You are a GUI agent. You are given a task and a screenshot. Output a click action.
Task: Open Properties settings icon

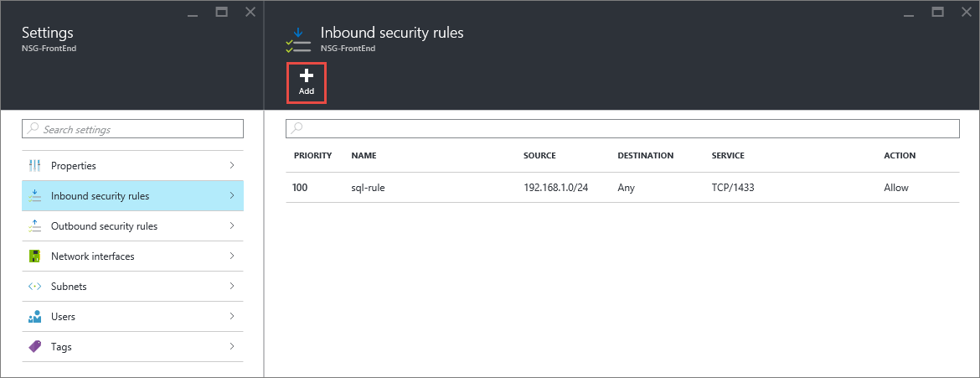[x=35, y=166]
